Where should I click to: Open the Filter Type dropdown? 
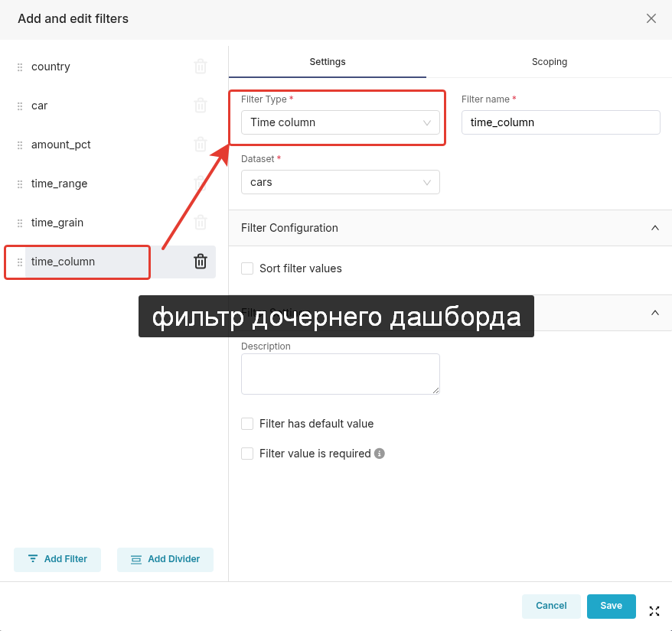(340, 122)
